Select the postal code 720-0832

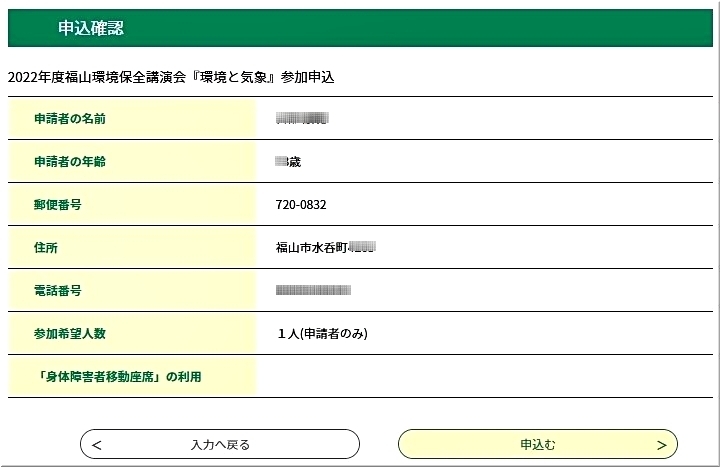click(x=301, y=205)
